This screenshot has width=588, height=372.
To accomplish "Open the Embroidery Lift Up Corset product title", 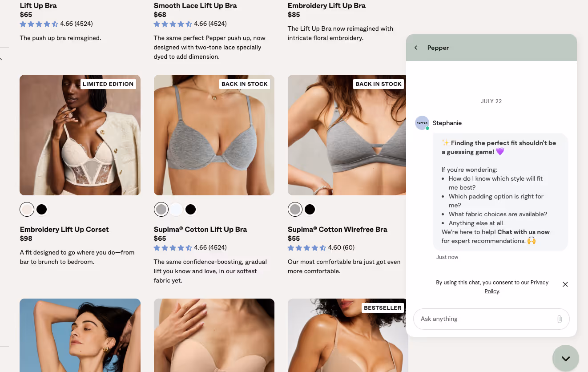I will pos(64,230).
